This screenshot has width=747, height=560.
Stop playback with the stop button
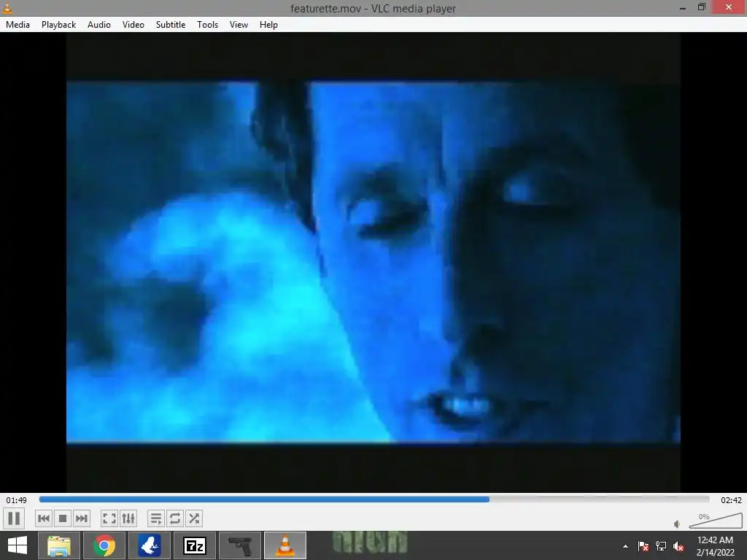(63, 518)
